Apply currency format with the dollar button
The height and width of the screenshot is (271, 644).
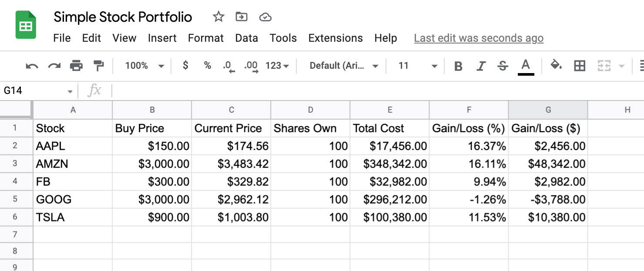point(185,66)
